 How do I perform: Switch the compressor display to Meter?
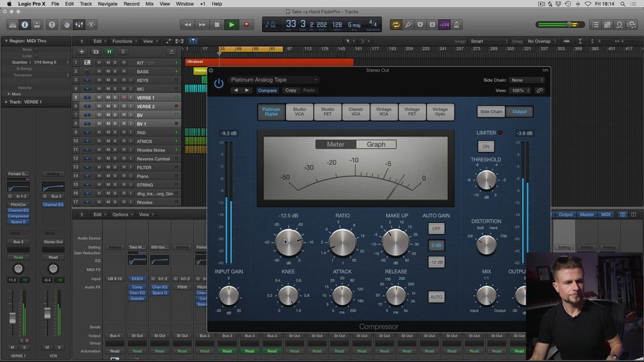pyautogui.click(x=335, y=145)
